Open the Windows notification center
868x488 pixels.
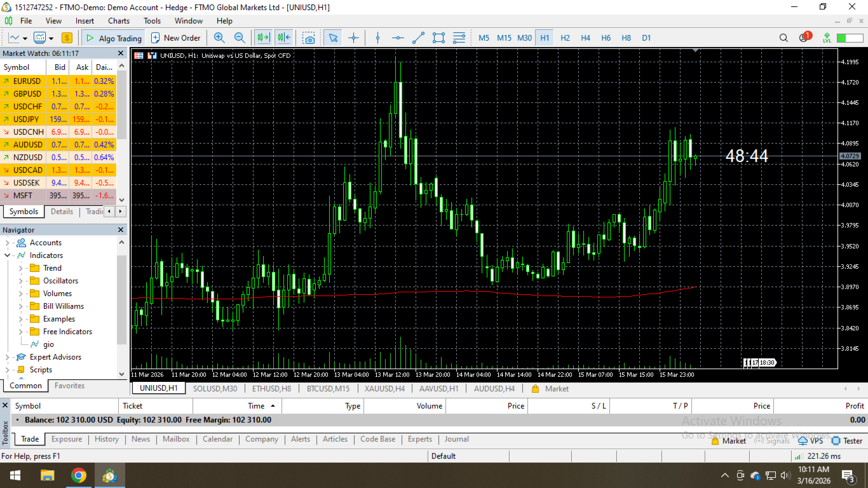848,475
